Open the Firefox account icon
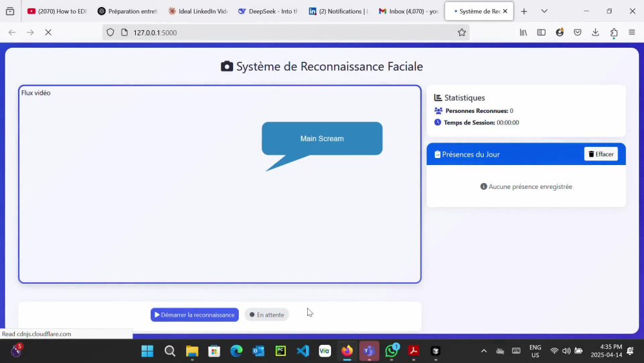This screenshot has width=644, height=363. pos(560,32)
